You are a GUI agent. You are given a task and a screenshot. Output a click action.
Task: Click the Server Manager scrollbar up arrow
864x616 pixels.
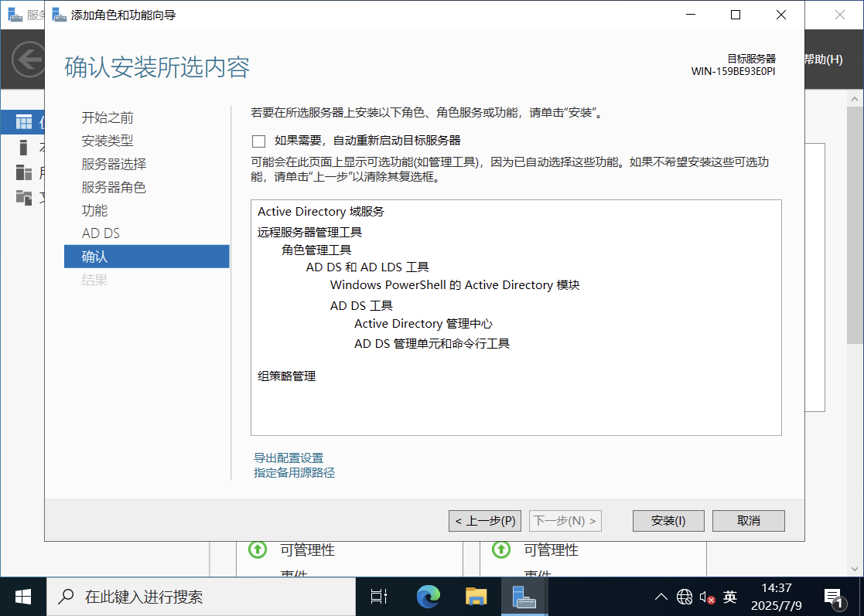[855, 100]
